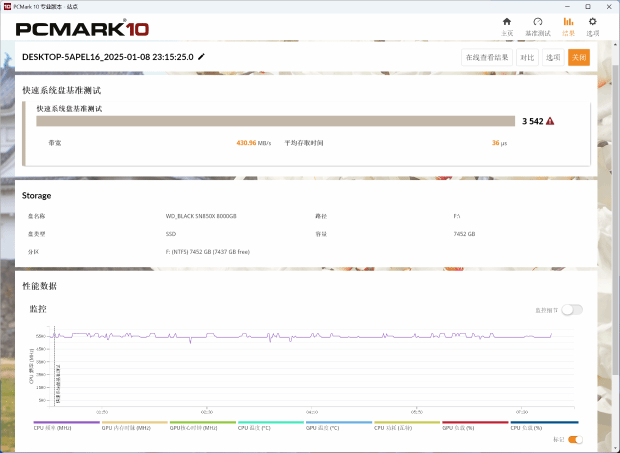The image size is (620, 453).
Task: Click the 对比 compare button
Action: click(x=527, y=57)
